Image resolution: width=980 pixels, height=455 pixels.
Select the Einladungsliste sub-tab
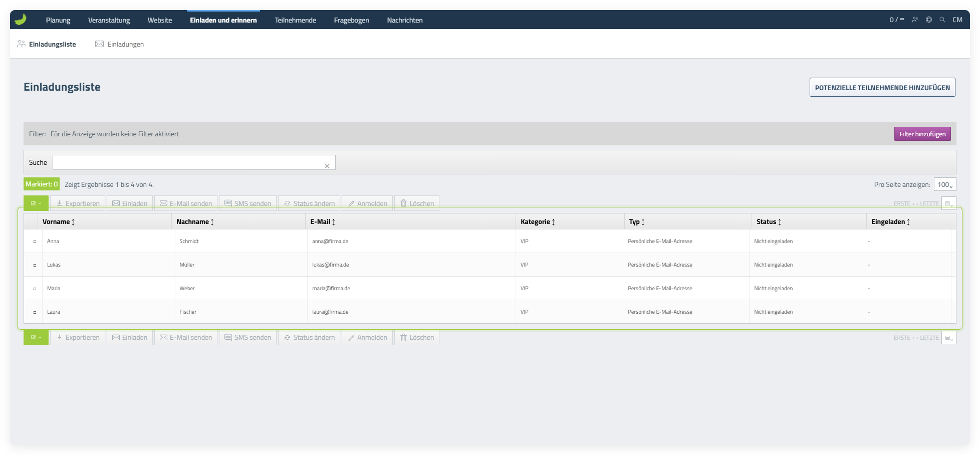click(47, 44)
